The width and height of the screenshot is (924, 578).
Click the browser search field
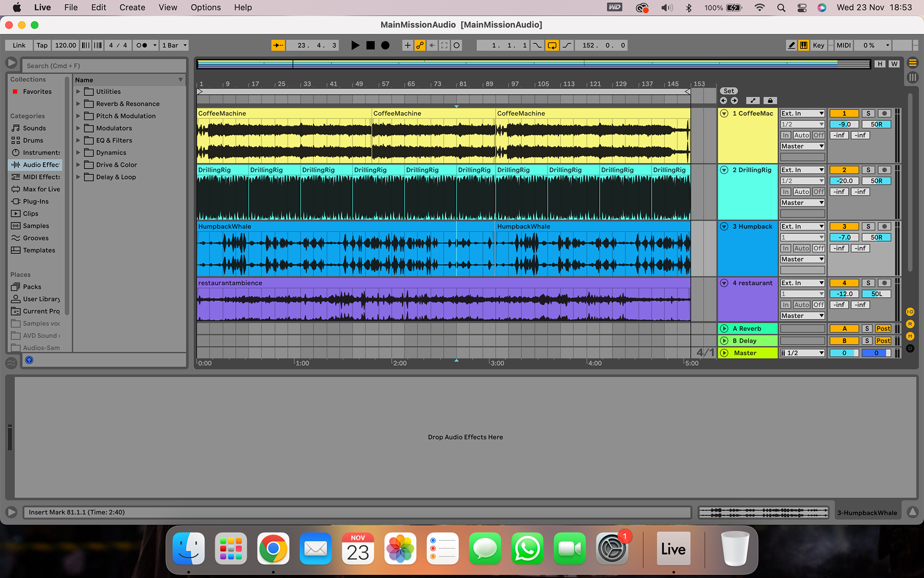tap(104, 66)
